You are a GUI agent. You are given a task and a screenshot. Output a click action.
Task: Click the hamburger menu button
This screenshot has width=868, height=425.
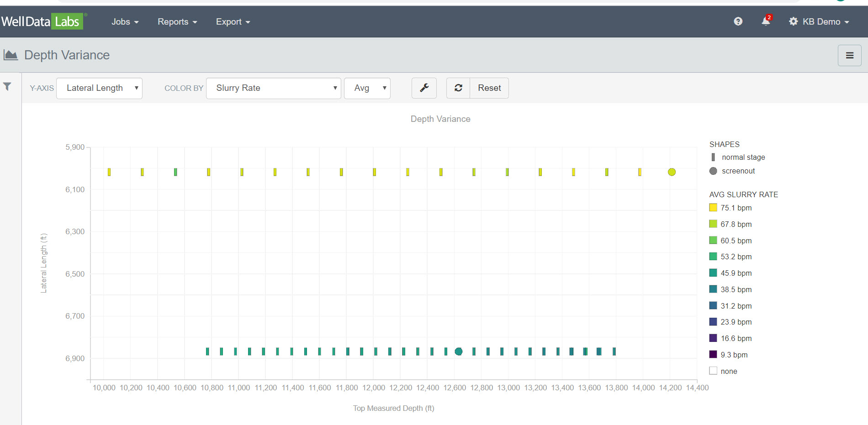(849, 55)
